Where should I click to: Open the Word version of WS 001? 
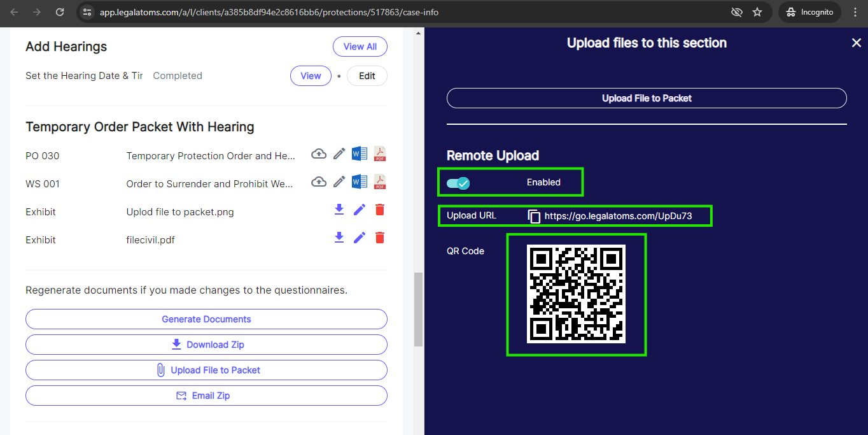pos(360,182)
